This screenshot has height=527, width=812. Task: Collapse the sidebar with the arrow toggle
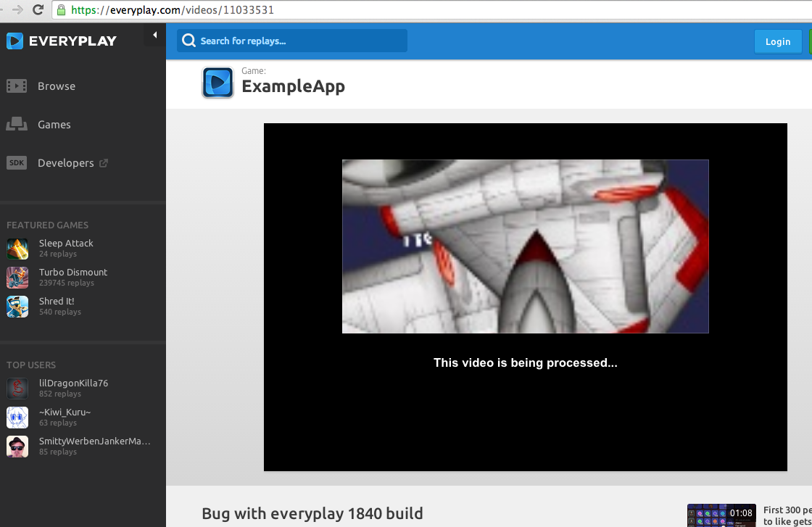[x=155, y=36]
